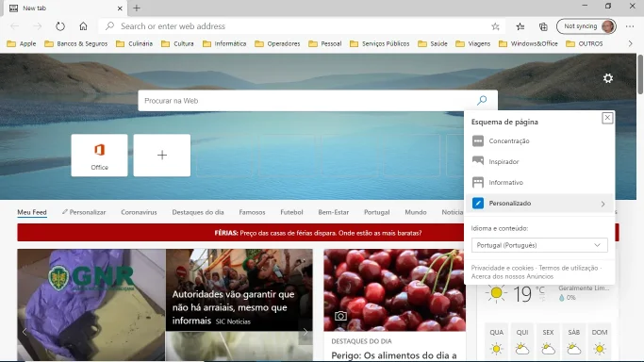644x362 pixels.
Task: Select the SEX weather forecast day
Action: tap(549, 341)
